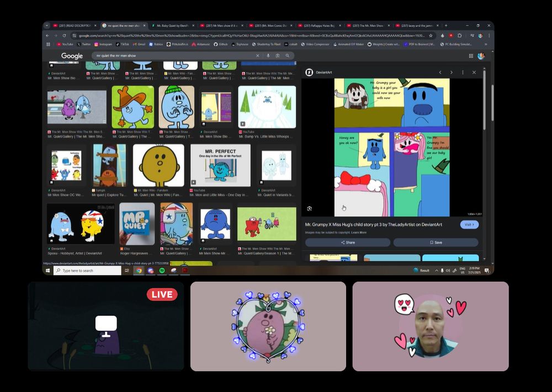The image size is (552, 392).
Task: Click the Windows taskbar search box
Action: pos(87,271)
